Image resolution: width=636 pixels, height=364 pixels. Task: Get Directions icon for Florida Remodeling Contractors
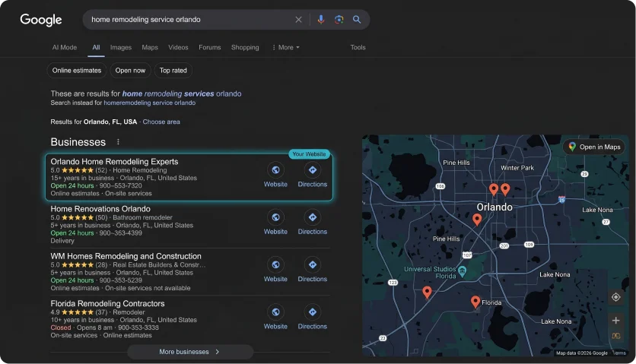(x=313, y=312)
